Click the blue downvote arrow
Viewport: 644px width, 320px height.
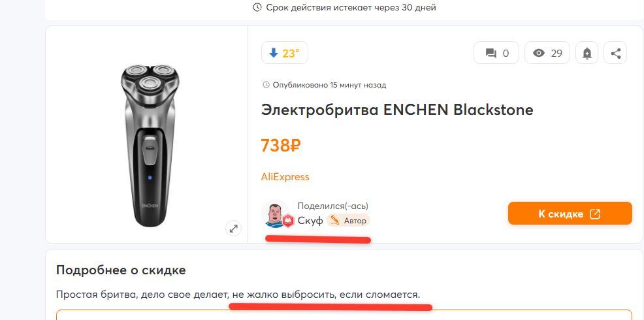click(272, 54)
